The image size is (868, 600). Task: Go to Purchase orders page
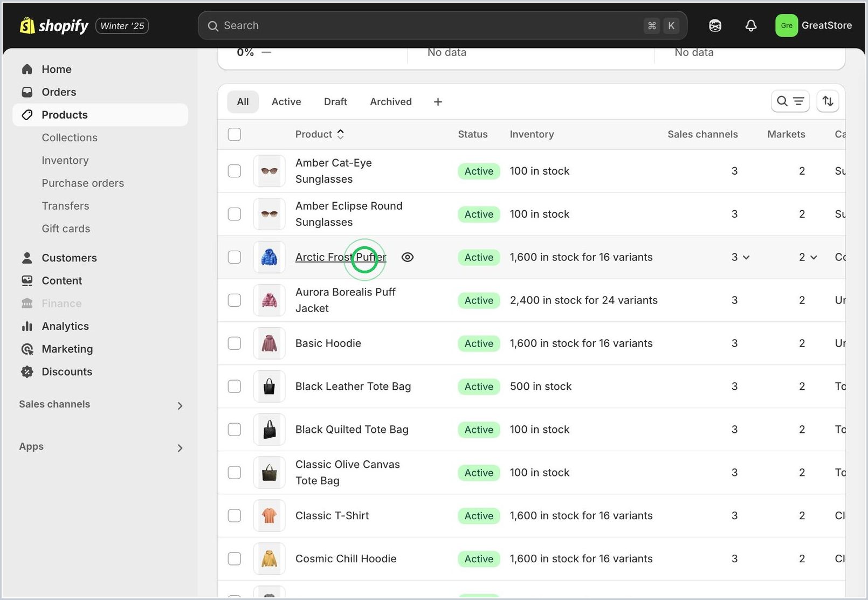pyautogui.click(x=83, y=183)
